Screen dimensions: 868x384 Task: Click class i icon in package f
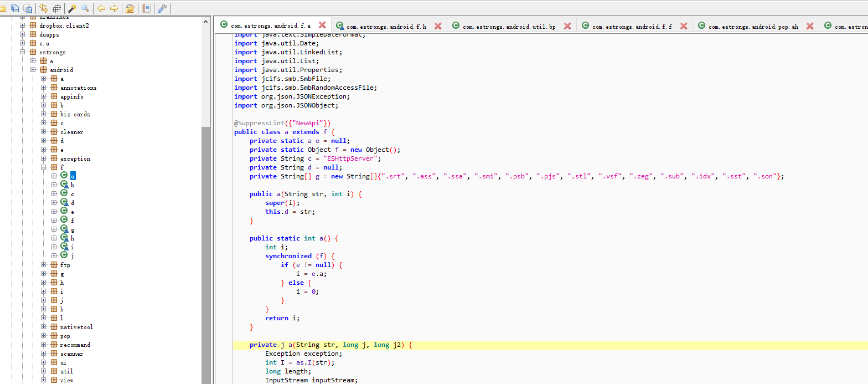tap(64, 247)
